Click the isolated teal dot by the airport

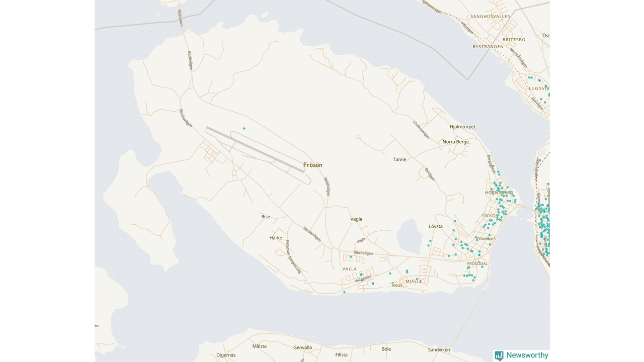244,129
